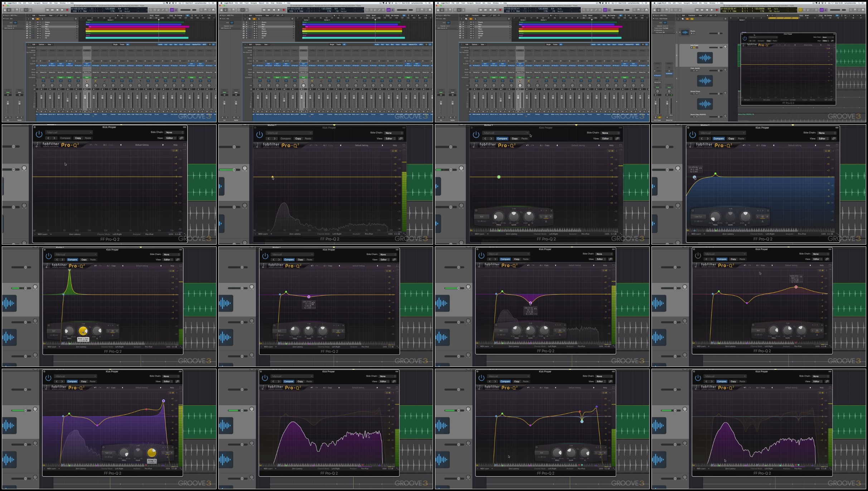Click full-screen icon in empty flat-EQ frame
The image size is (868, 491).
pyautogui.click(x=185, y=145)
